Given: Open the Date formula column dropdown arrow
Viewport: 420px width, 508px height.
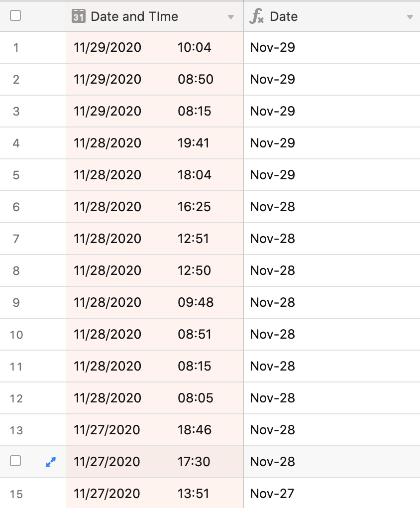Looking at the screenshot, I should point(410,17).
